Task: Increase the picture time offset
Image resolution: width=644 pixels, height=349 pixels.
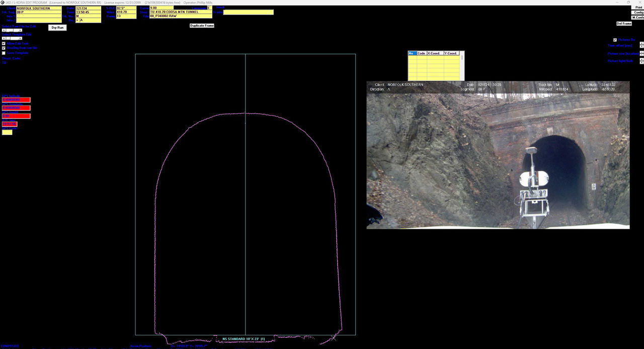Action: tap(641, 44)
